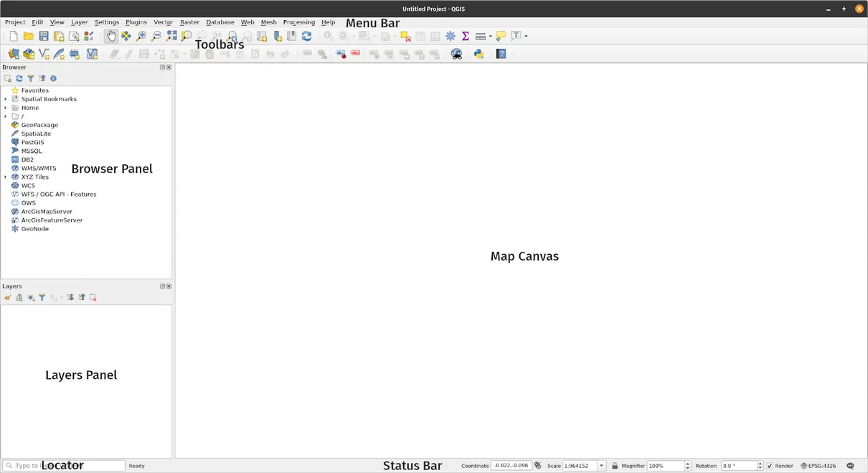Click inside the Locator search field
The width and height of the screenshot is (868, 473).
65,465
